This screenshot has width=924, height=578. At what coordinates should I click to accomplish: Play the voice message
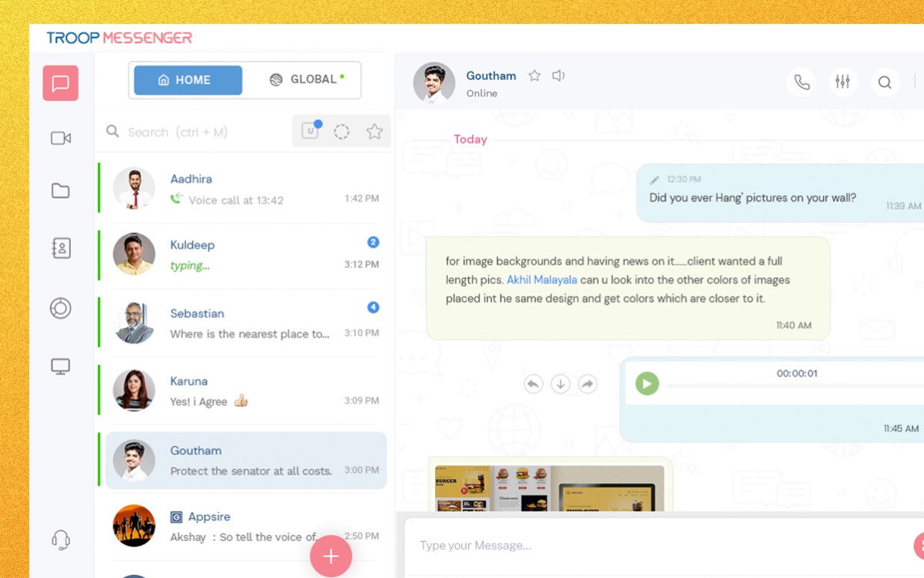[x=647, y=384]
